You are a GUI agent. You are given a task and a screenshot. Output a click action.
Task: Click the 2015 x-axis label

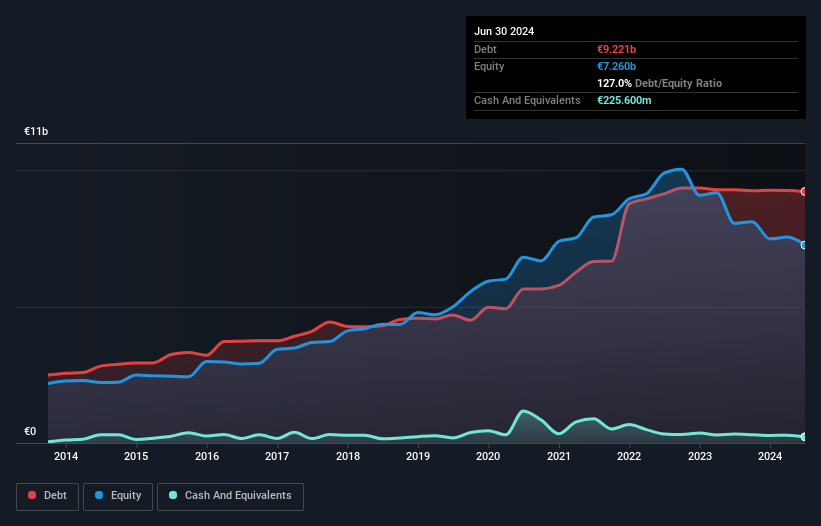[136, 456]
